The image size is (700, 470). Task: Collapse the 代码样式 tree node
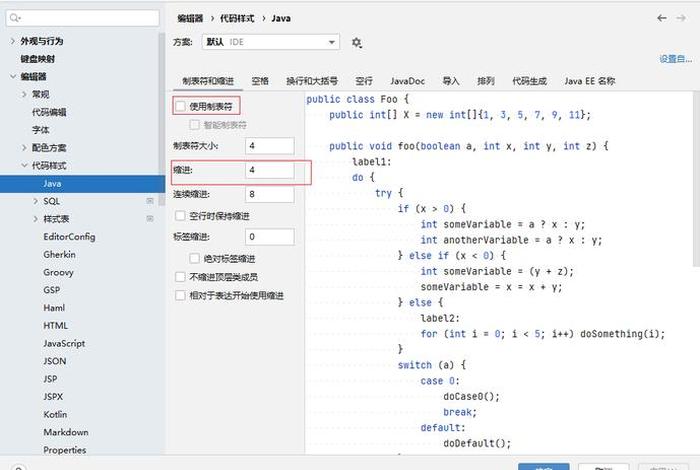(24, 166)
